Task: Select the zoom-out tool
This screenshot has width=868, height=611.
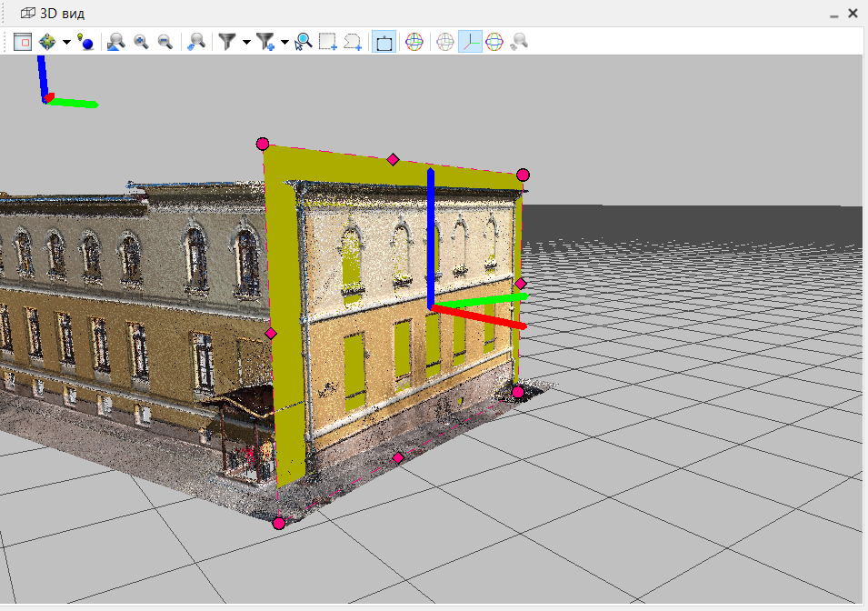Action: (165, 41)
